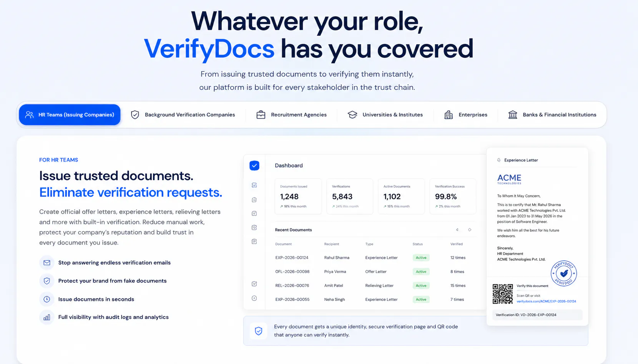The height and width of the screenshot is (364, 638).
Task: Click the bar chart icon beside audit logs
Action: [x=47, y=317]
